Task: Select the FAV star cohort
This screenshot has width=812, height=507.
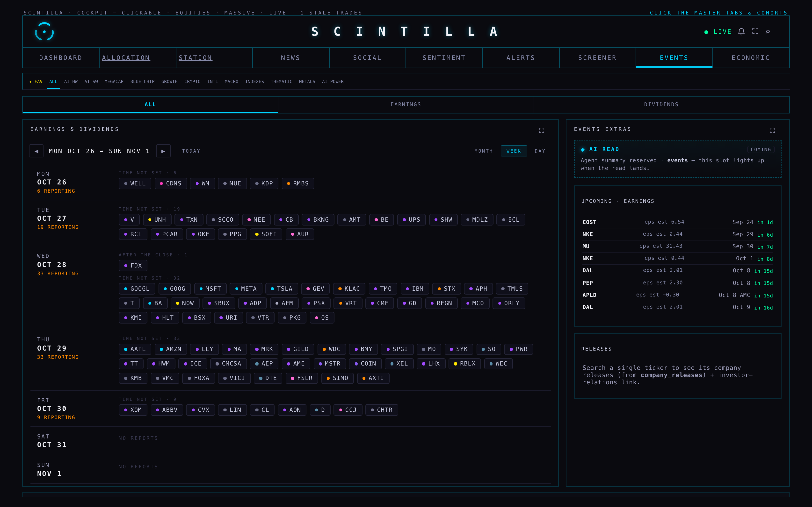Action: [x=36, y=82]
